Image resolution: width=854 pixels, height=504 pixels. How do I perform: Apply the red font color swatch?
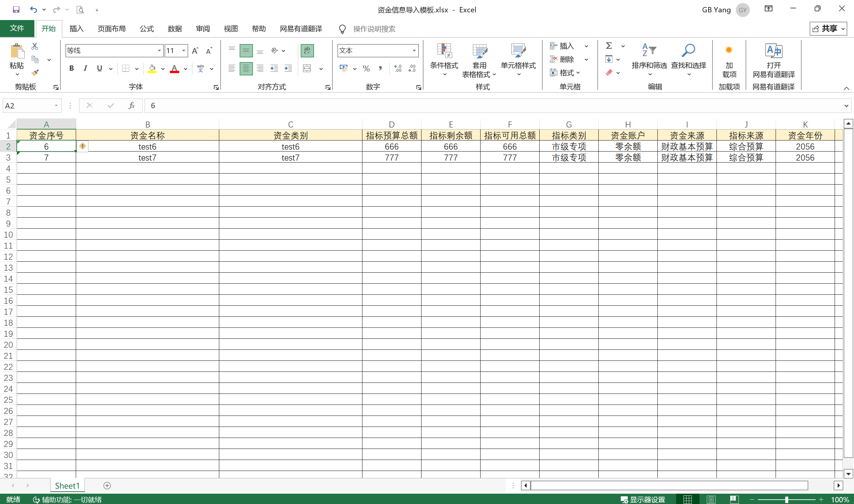(175, 69)
